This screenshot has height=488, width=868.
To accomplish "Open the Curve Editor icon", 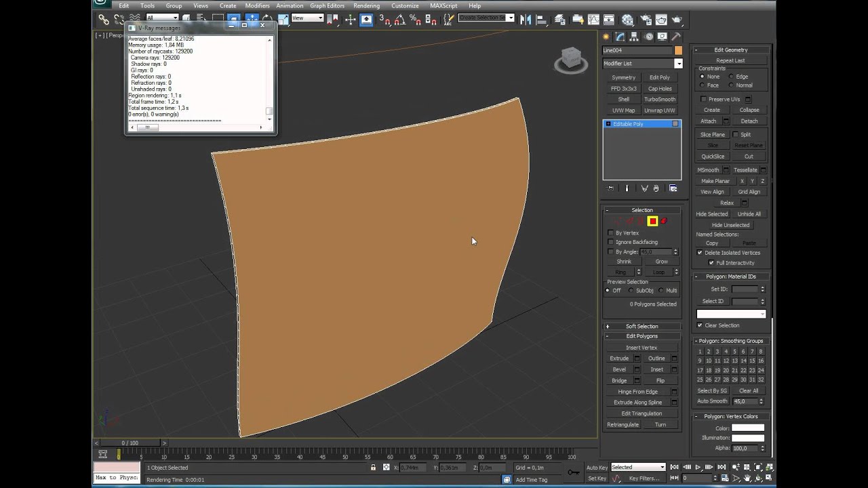I will (x=593, y=19).
